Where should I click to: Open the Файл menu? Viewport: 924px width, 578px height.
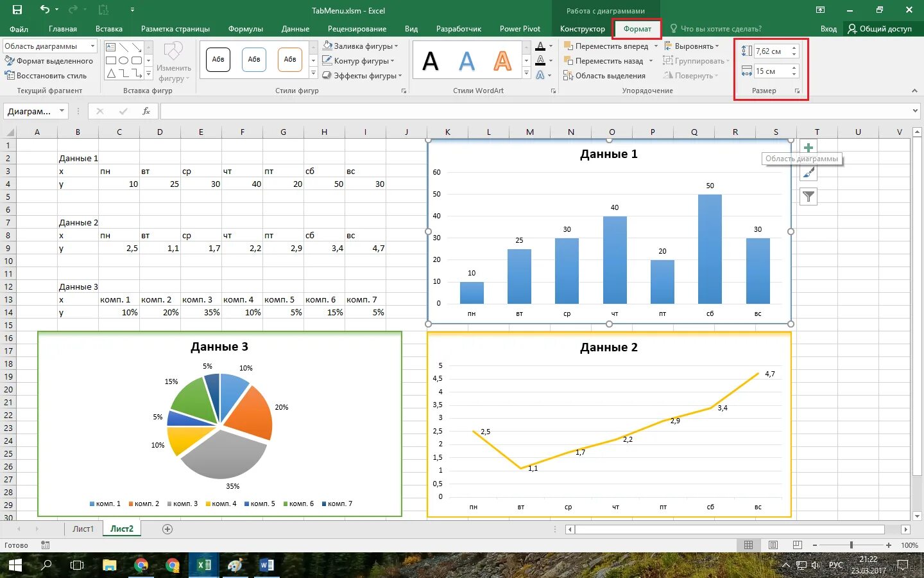click(19, 29)
